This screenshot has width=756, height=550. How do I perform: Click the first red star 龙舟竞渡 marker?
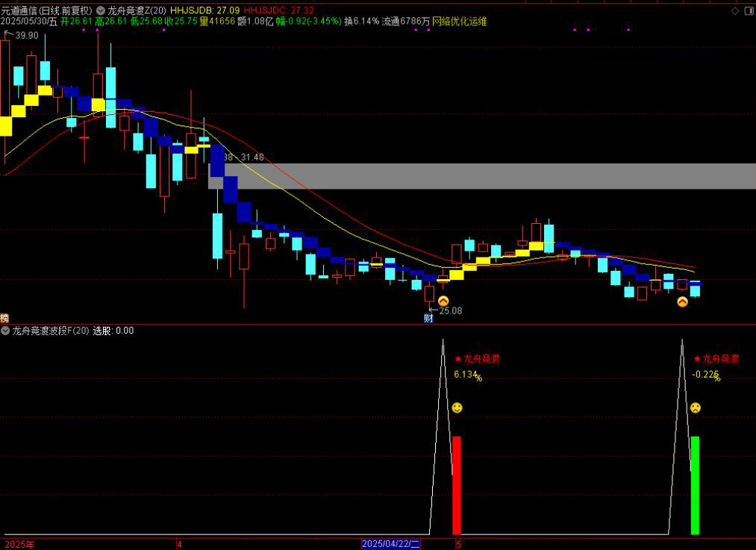click(x=458, y=359)
